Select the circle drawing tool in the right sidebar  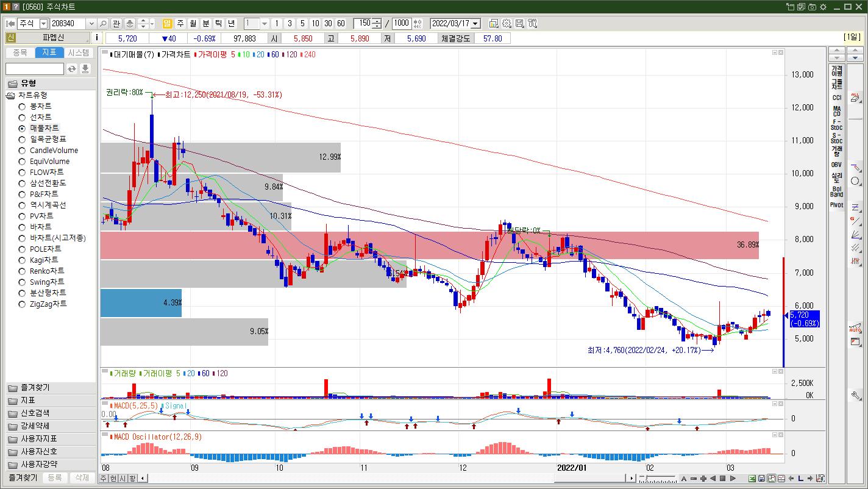tap(855, 181)
